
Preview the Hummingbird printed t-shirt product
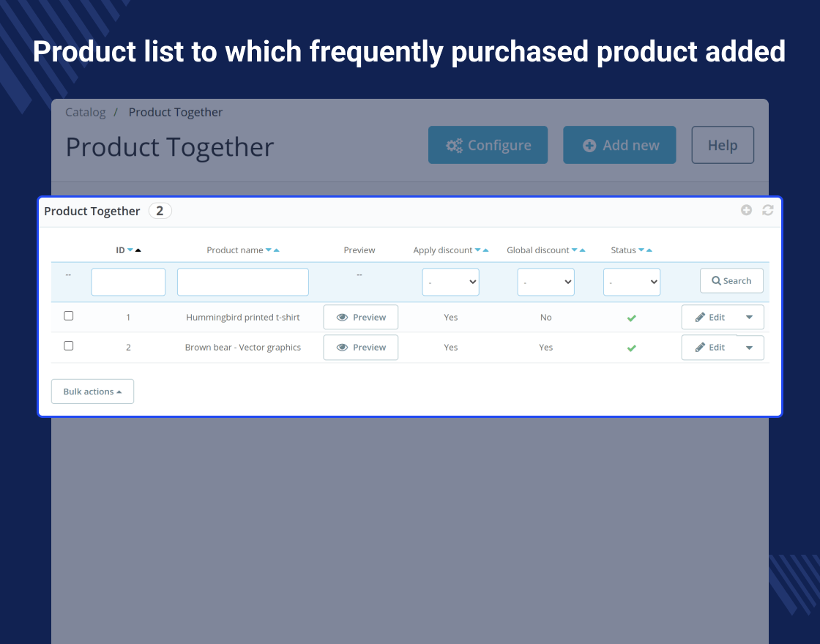coord(361,318)
